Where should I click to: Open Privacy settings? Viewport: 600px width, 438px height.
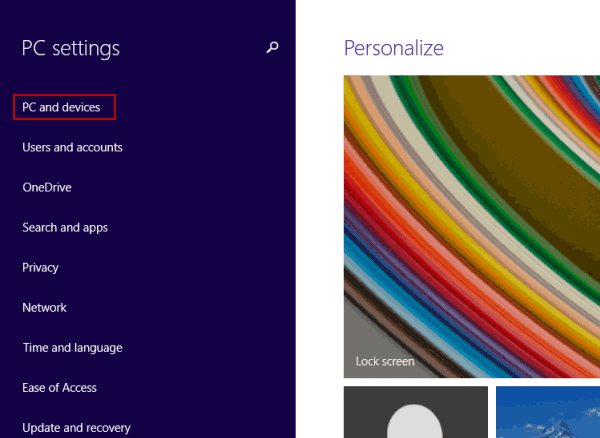[x=40, y=267]
